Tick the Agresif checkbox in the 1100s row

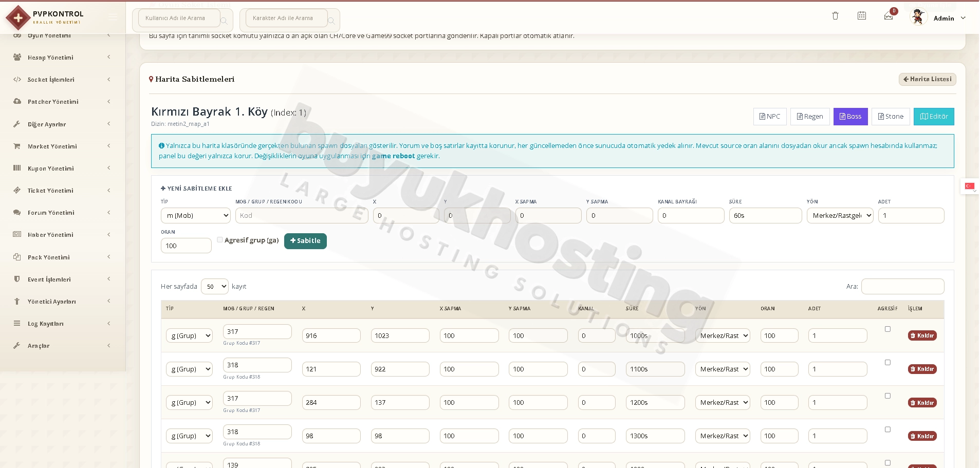tap(887, 362)
